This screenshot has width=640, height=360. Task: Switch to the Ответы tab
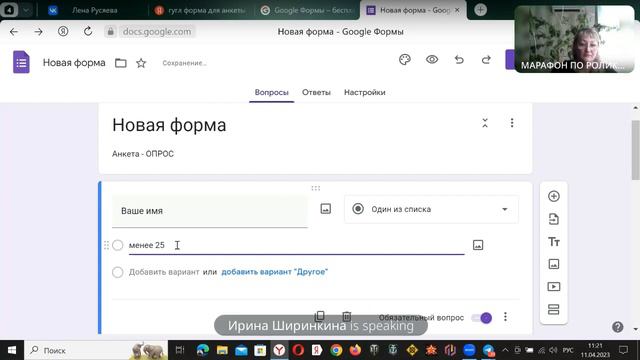pyautogui.click(x=316, y=92)
